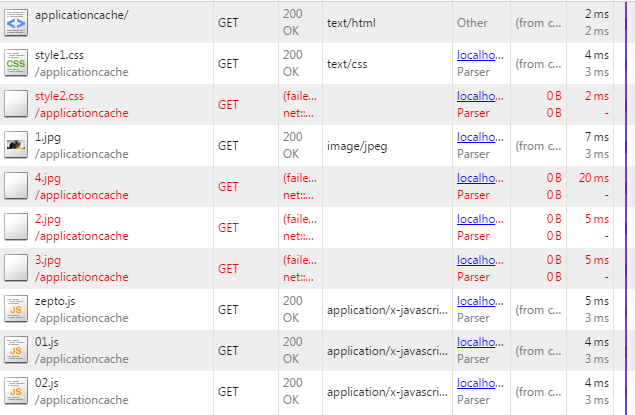Screen dimensions: 635x415
Task: Click the JS file icon for 01.js
Action: click(16, 350)
